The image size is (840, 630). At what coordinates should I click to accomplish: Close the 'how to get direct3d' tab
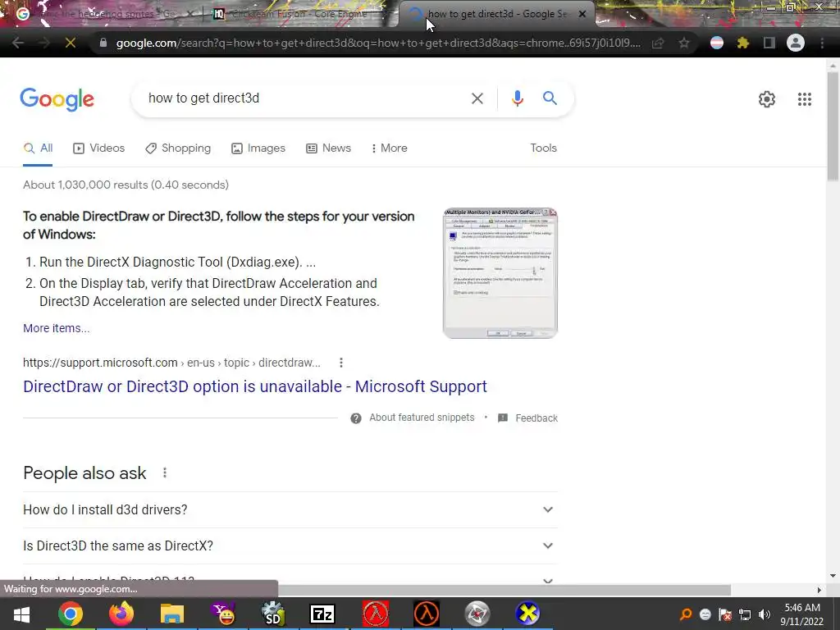tap(582, 14)
